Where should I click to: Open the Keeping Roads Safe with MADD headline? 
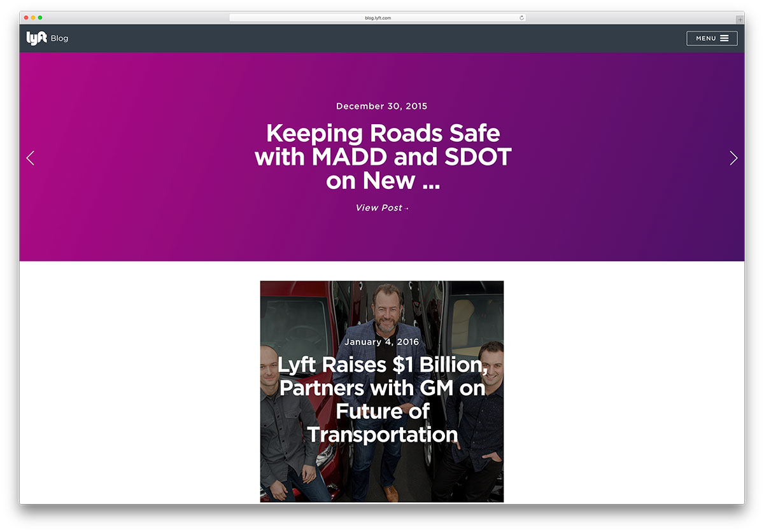click(383, 157)
